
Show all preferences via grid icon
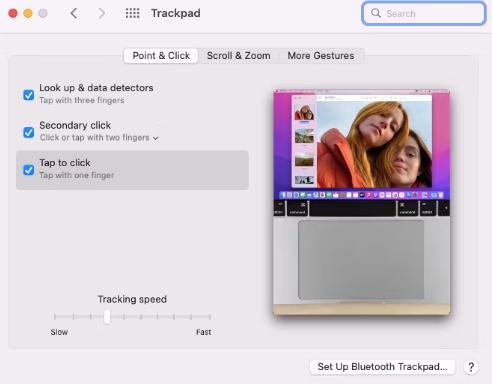(132, 13)
